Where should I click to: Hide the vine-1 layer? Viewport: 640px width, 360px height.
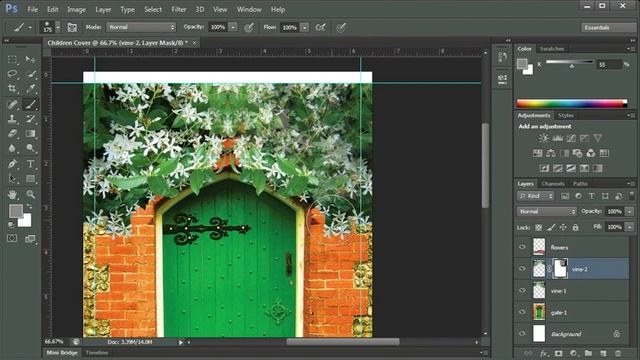click(x=522, y=290)
